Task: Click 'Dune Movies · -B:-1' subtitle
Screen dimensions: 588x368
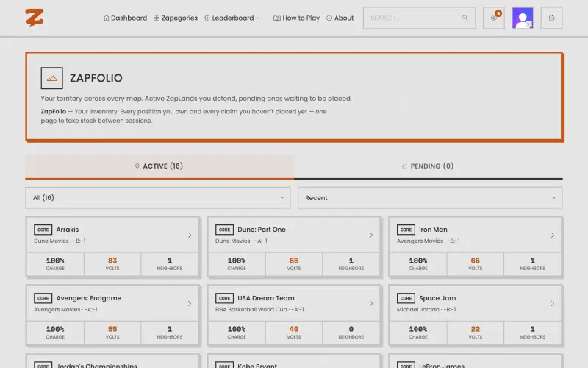Action: 60,241
